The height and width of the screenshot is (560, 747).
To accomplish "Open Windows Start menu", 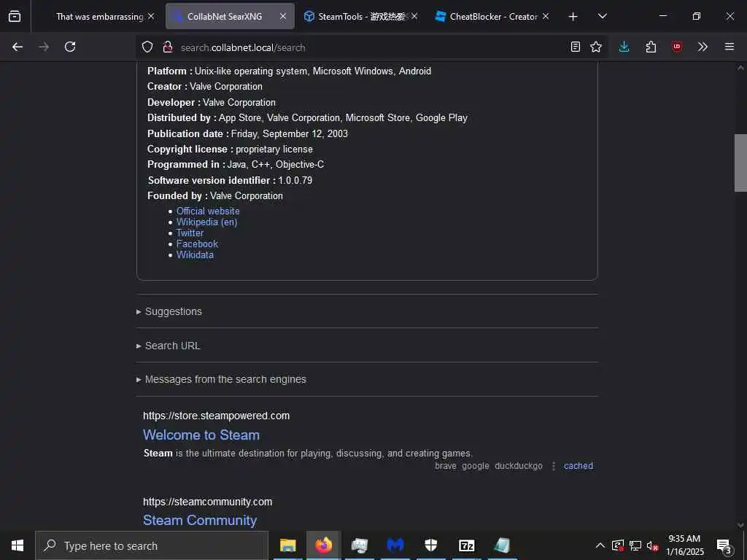I will click(18, 545).
